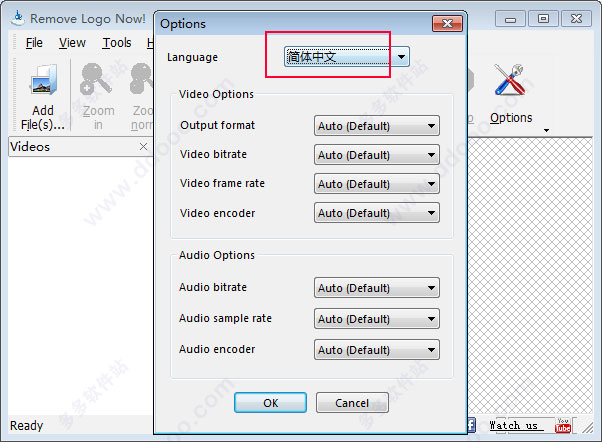Open the Output format dropdown
The height and width of the screenshot is (442, 602).
377,126
